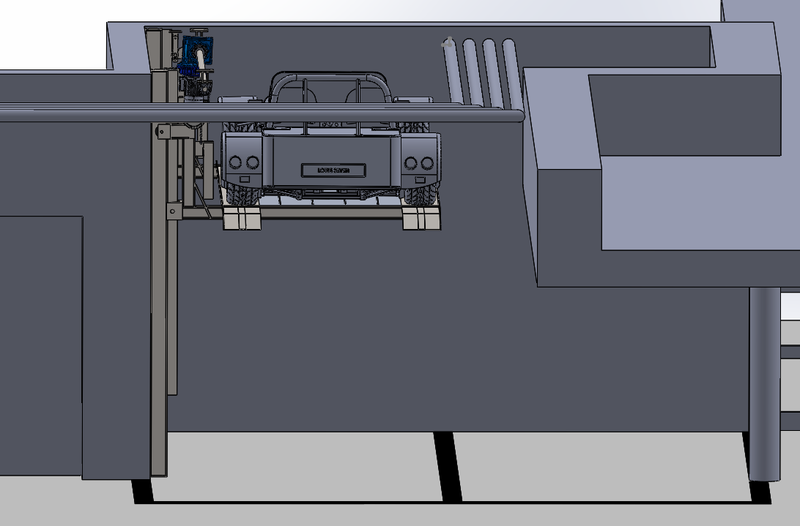Image resolution: width=800 pixels, height=526 pixels.
Task: Select the right pair of round tail lights
Action: (x=418, y=163)
